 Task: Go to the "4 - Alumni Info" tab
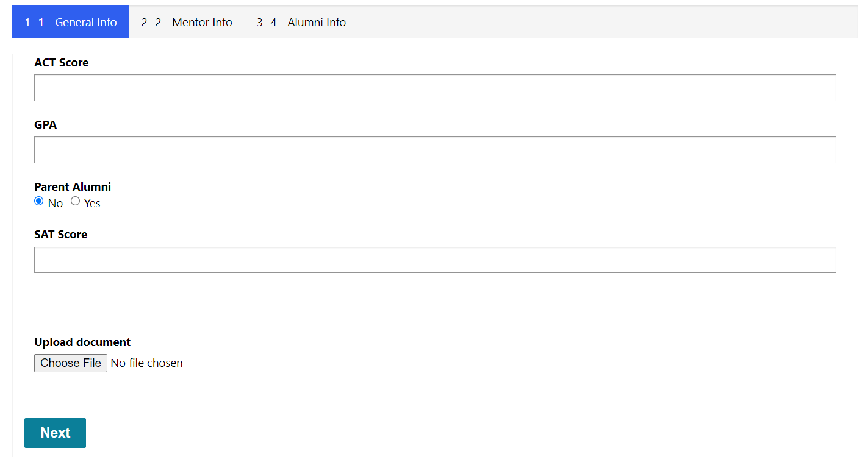(x=301, y=22)
